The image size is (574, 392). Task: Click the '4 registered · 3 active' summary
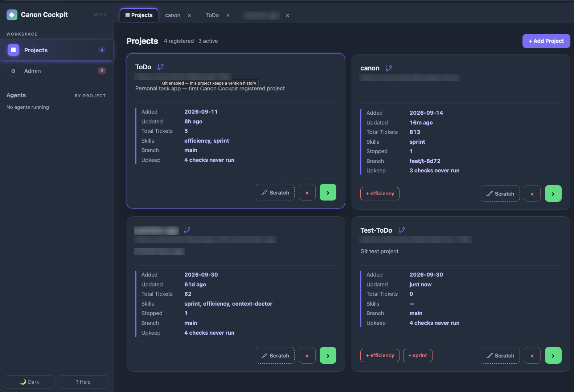[191, 41]
